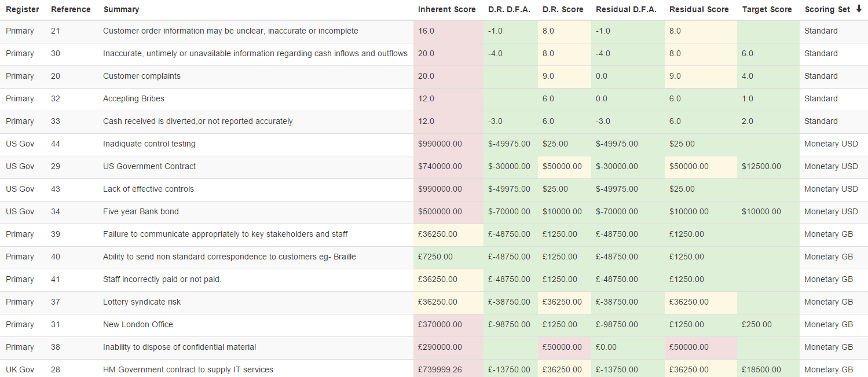Select the Five year Bank bond row
This screenshot has width=868, height=377.
pyautogui.click(x=141, y=212)
